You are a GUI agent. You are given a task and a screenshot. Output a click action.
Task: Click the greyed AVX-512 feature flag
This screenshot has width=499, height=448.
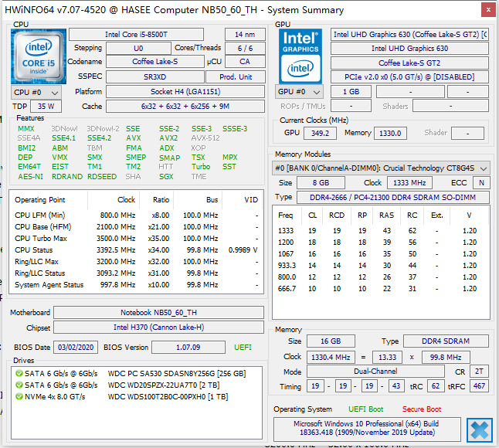[205, 138]
